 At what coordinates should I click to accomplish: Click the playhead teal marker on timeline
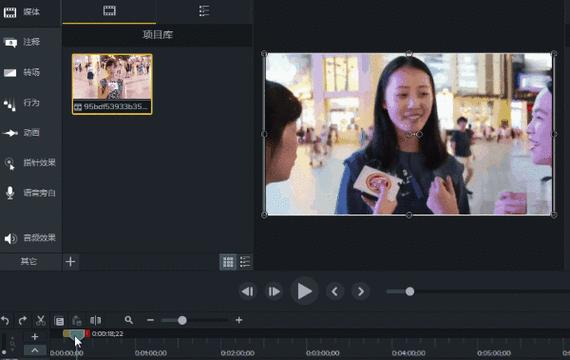76,334
